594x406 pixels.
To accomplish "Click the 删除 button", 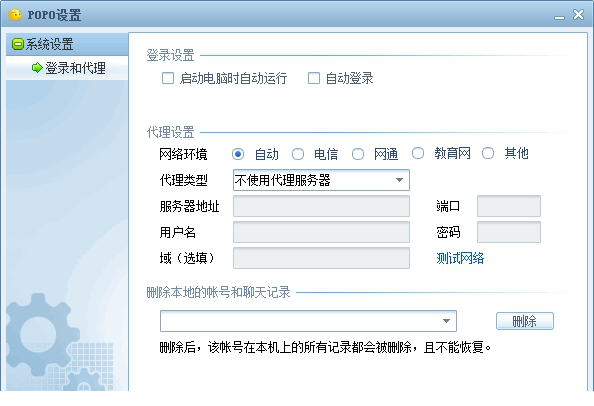I will (525, 321).
